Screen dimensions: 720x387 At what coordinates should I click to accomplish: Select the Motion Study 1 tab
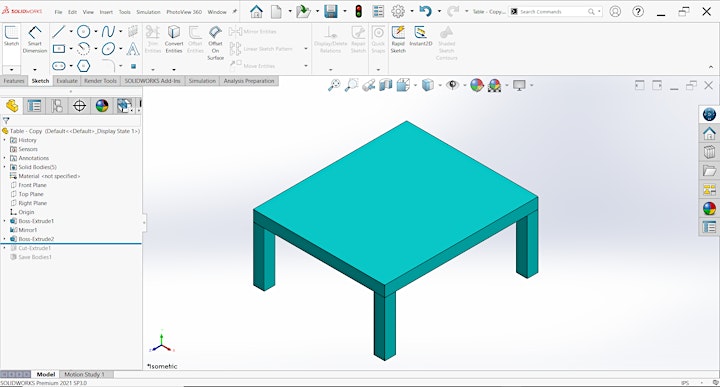click(85, 374)
